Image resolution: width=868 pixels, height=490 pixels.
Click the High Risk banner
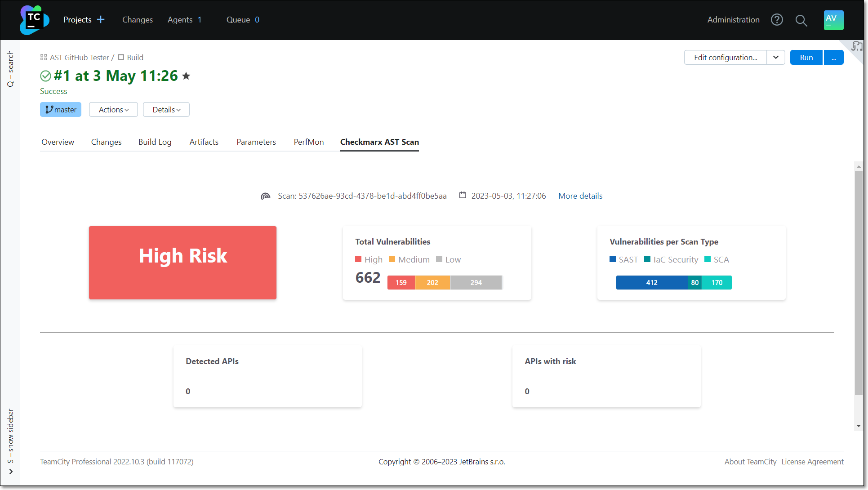[x=183, y=263]
